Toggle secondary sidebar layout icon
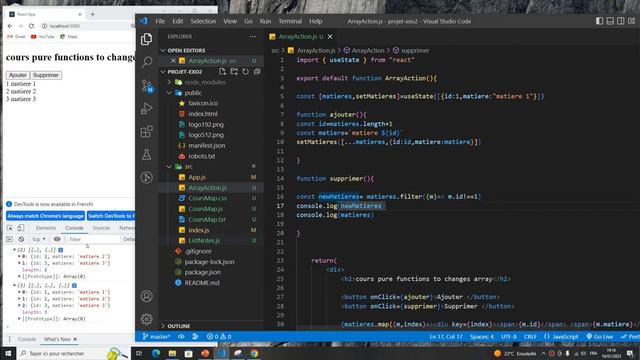This screenshot has height=360, width=640. tap(620, 21)
